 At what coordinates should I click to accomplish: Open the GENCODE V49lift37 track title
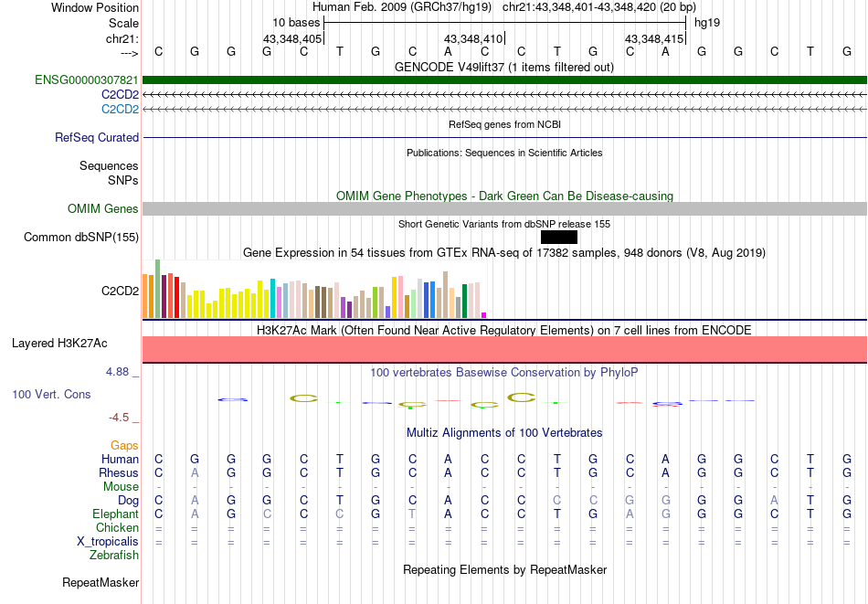503,67
